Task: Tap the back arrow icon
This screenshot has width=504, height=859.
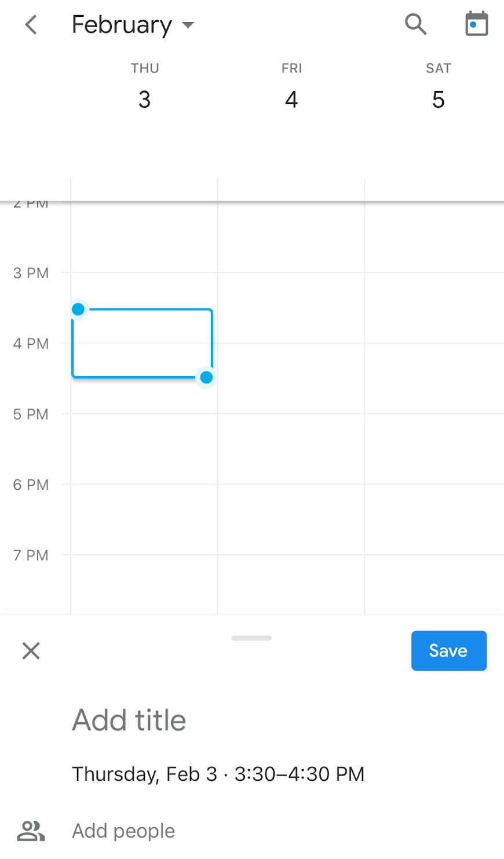Action: (x=31, y=25)
